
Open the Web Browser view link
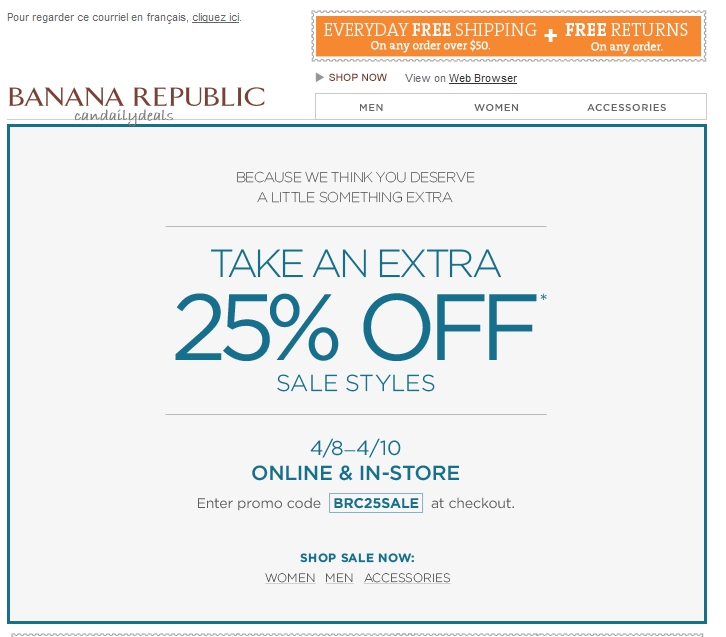click(483, 78)
